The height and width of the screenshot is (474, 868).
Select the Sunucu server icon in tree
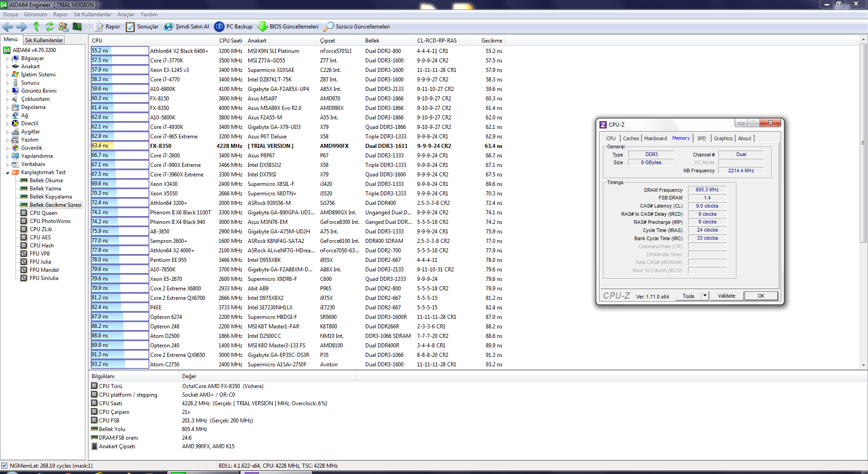coord(15,83)
